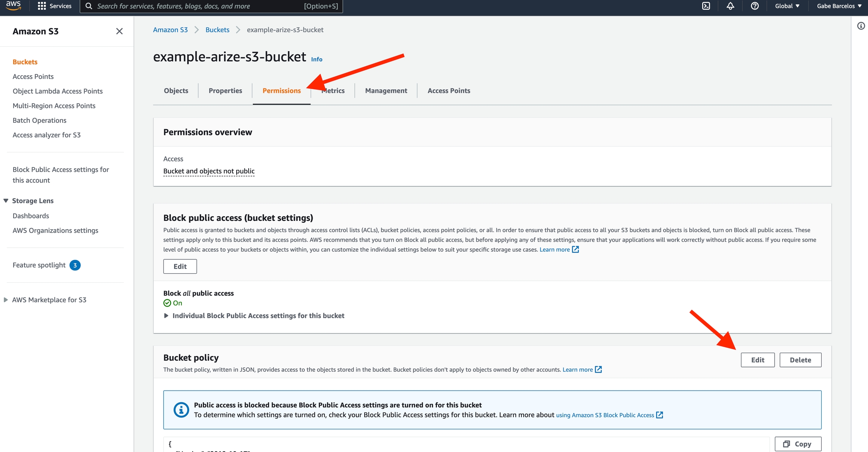Expand AWS Marketplace for S3
Screen dimensions: 868x452
tap(6, 300)
